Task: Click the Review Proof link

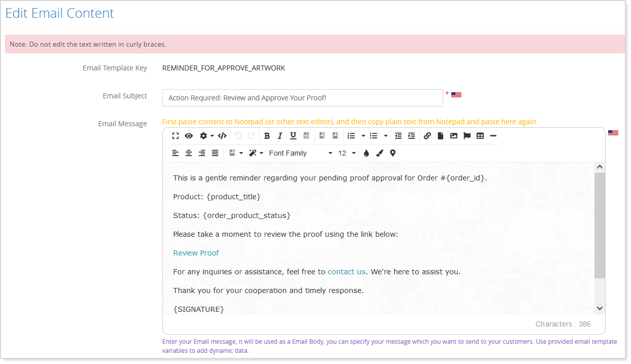Action: click(196, 253)
